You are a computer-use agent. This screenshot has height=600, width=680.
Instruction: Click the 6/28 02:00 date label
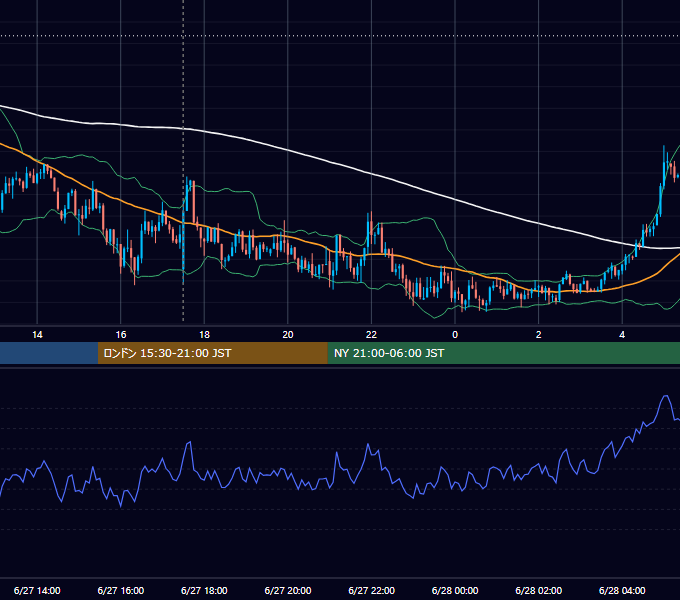click(x=539, y=590)
